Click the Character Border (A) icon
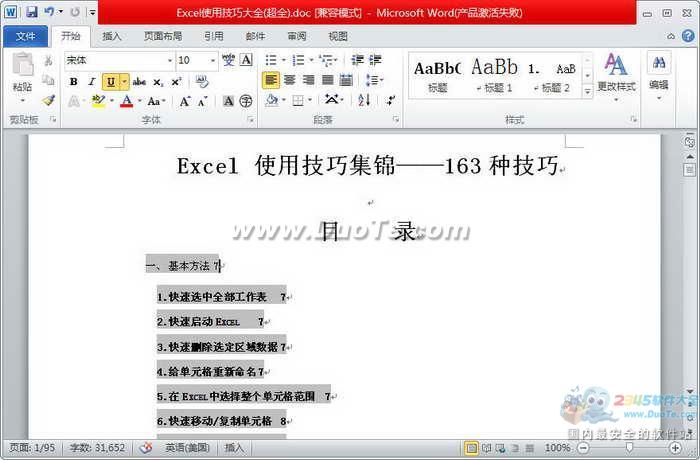Image resolution: width=700 pixels, height=460 pixels. pyautogui.click(x=246, y=60)
